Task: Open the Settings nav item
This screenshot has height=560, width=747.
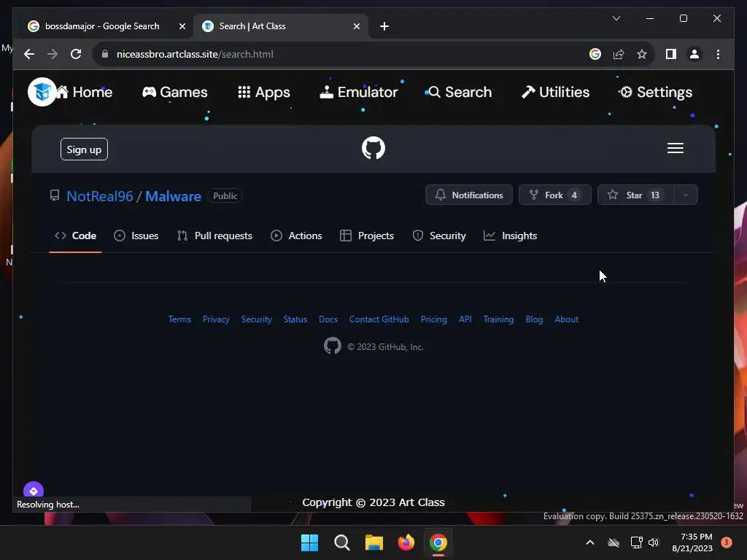Action: point(656,92)
